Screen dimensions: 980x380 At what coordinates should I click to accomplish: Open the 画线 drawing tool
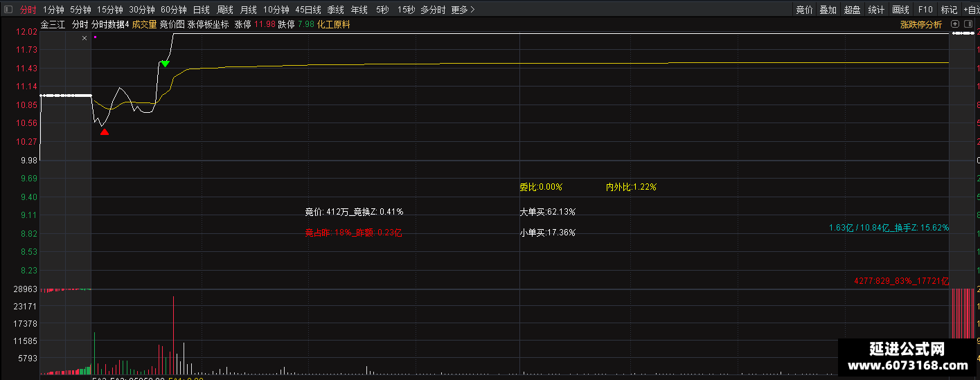pos(900,10)
